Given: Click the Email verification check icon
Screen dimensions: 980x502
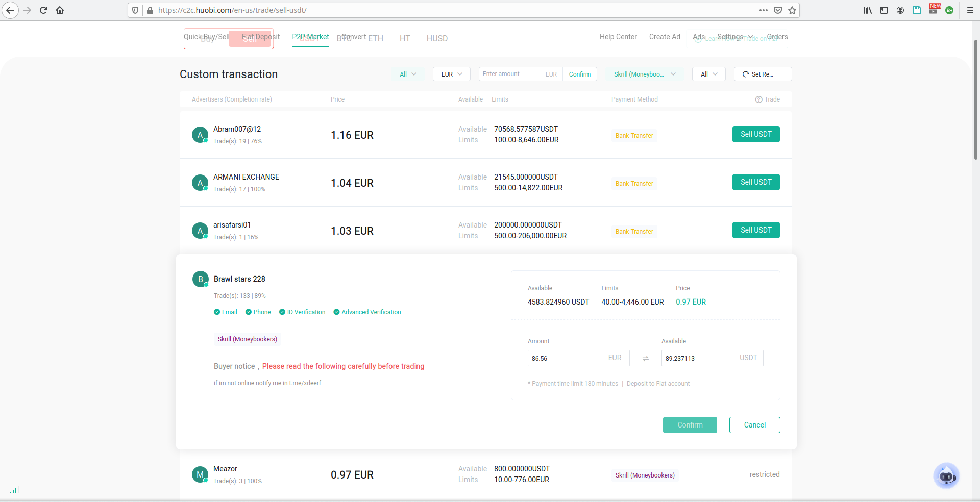Looking at the screenshot, I should [x=217, y=312].
